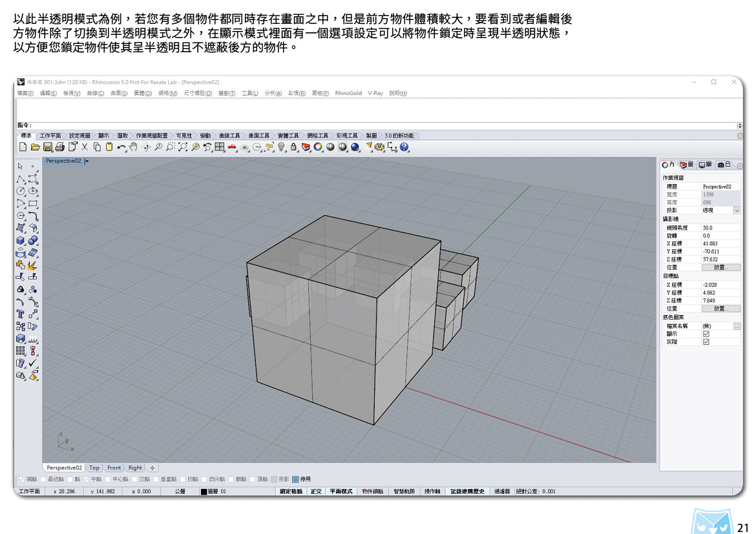
Task: Open a file with the folder icon
Action: pyautogui.click(x=35, y=147)
